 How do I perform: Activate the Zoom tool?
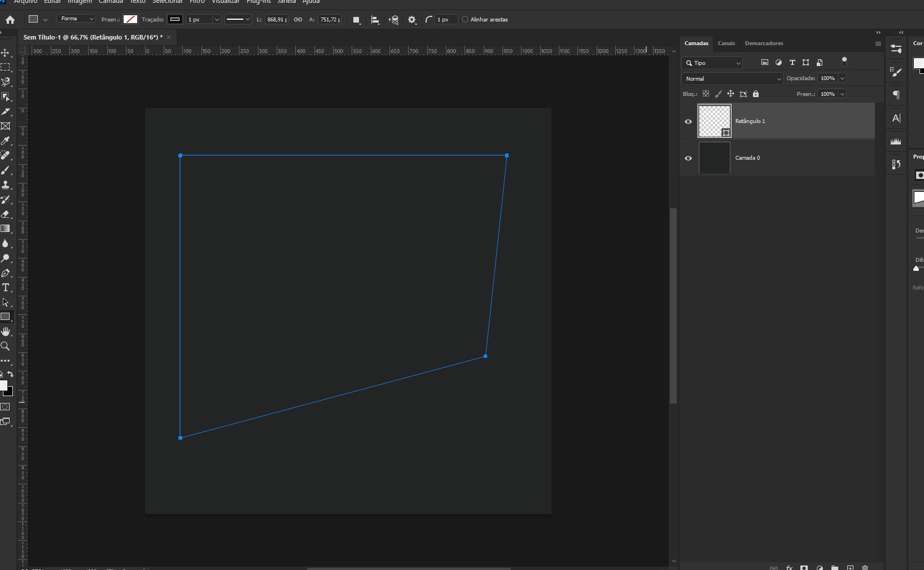point(6,347)
